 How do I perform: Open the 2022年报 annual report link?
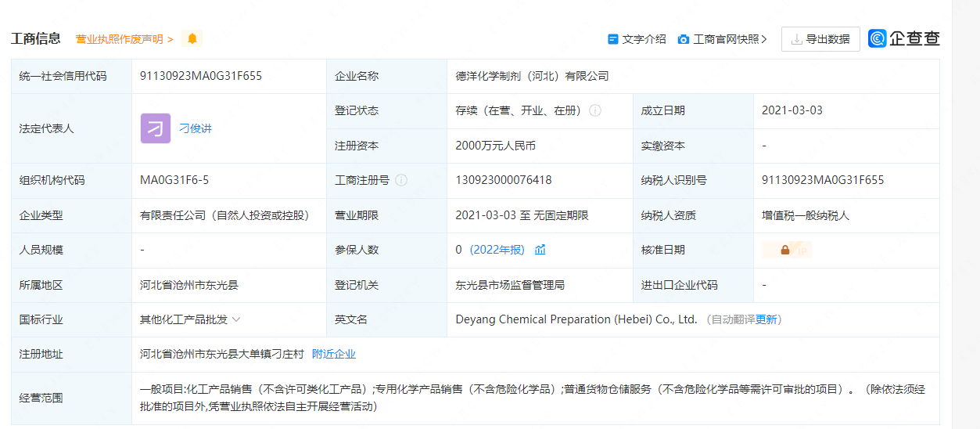(x=497, y=250)
